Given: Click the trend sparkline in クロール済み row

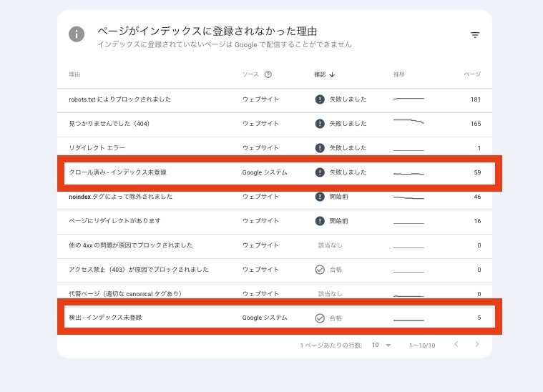Looking at the screenshot, I should [x=409, y=174].
